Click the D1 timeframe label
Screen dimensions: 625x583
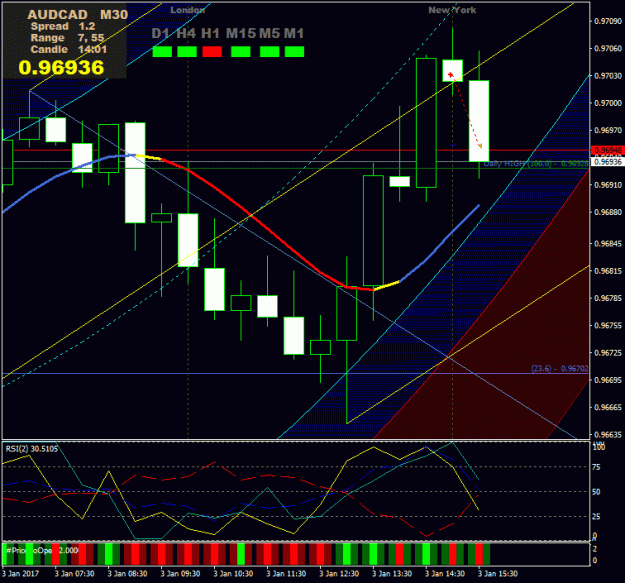[x=161, y=33]
